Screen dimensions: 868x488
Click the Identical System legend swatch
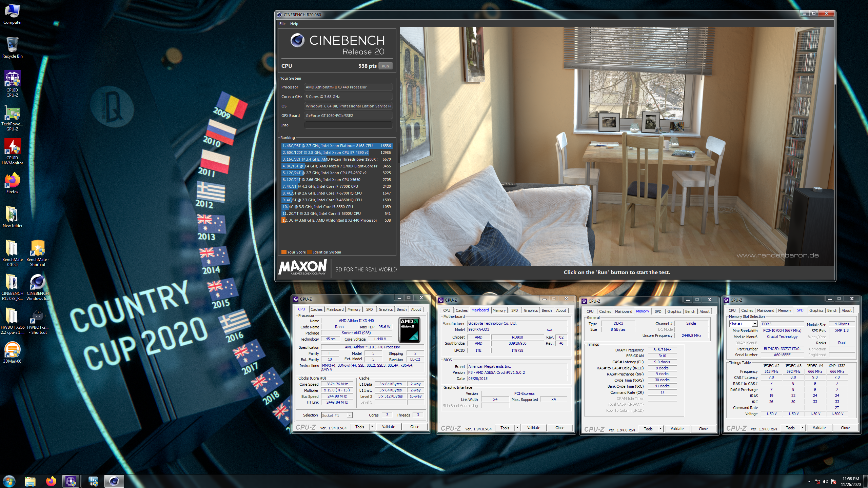pyautogui.click(x=310, y=252)
